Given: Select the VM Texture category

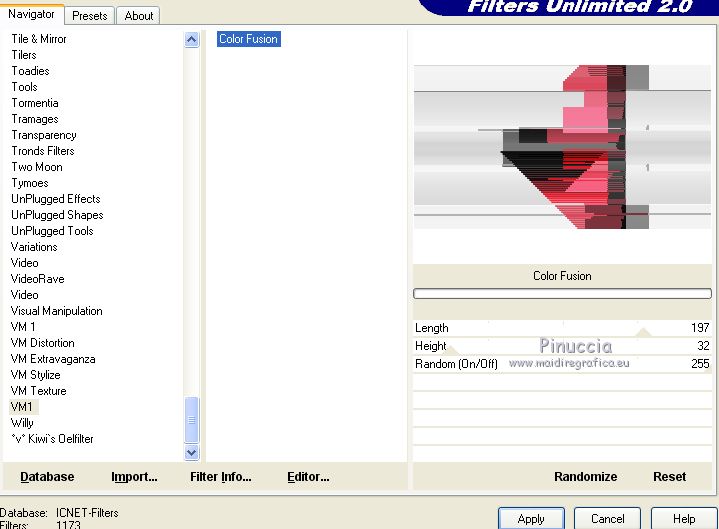Looking at the screenshot, I should pyautogui.click(x=39, y=391).
